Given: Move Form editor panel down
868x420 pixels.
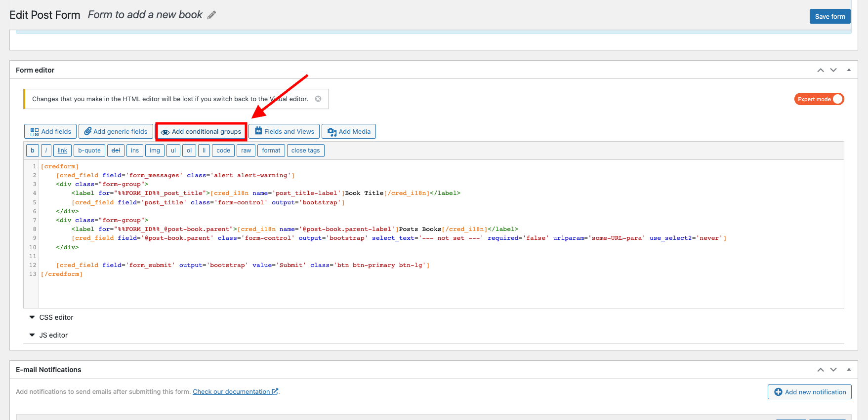Looking at the screenshot, I should pyautogui.click(x=833, y=70).
